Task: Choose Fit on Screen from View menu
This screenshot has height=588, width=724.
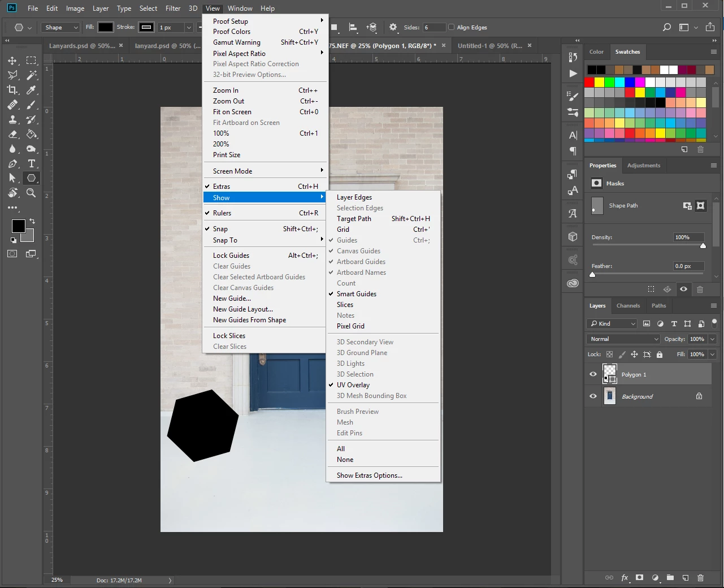Action: coord(265,112)
